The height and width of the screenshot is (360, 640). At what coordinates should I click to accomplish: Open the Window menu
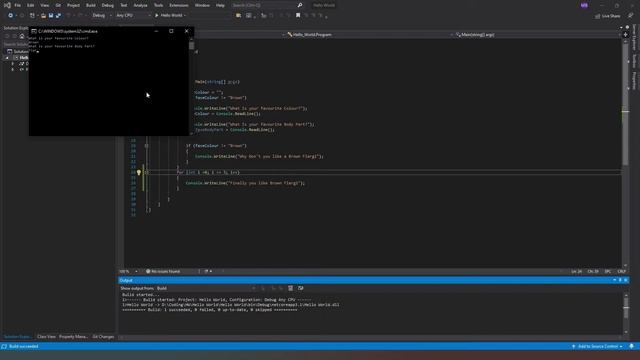pos(202,5)
